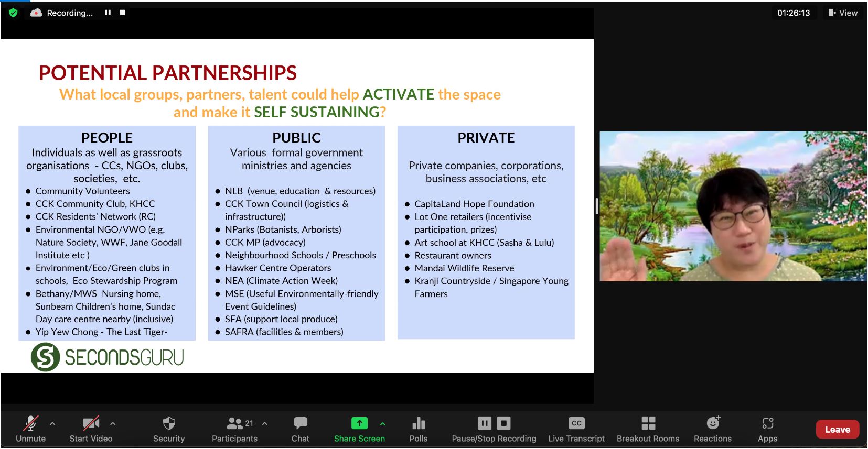
Task: Unmute the microphone
Action: click(31, 430)
